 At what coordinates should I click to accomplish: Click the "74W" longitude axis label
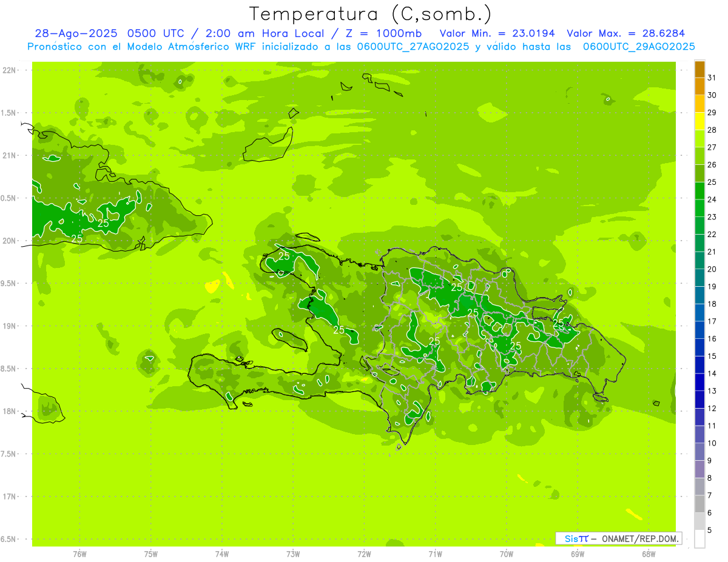tap(222, 554)
